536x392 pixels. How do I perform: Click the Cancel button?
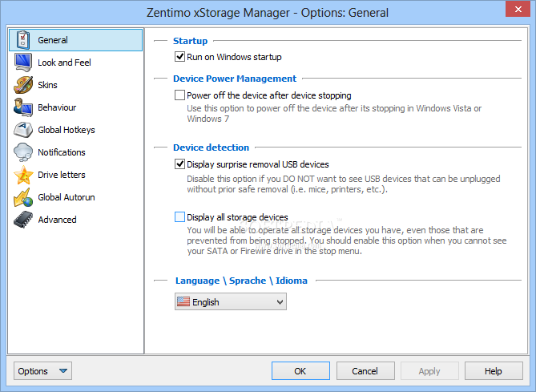pos(365,371)
